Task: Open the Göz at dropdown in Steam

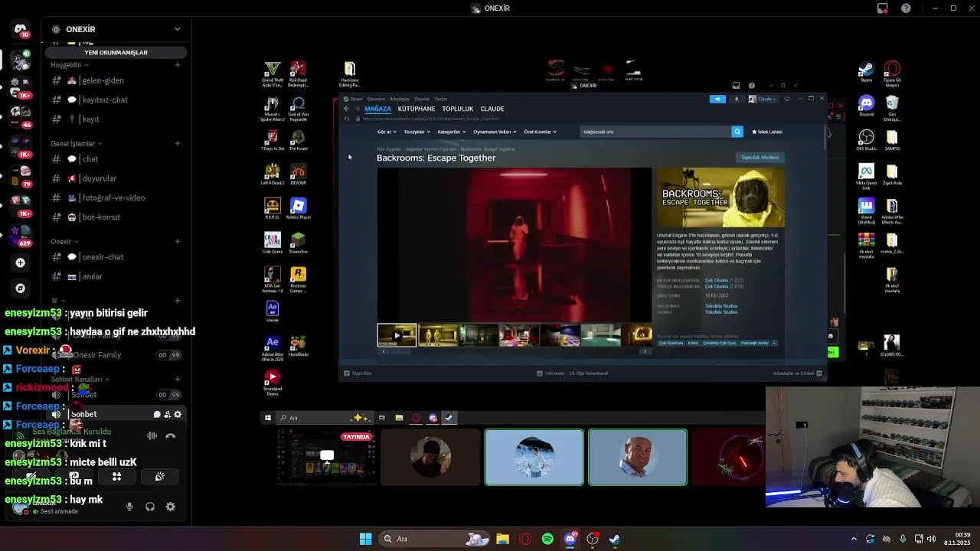Action: click(x=387, y=132)
